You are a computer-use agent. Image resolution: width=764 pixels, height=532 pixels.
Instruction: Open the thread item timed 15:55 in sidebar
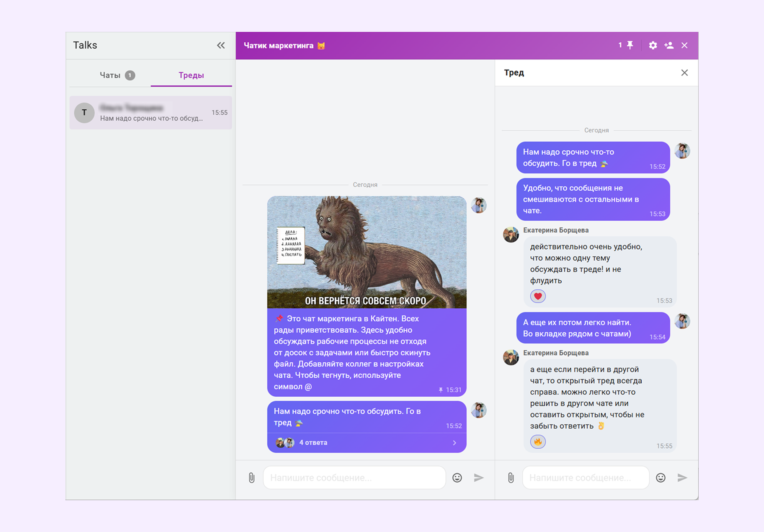click(151, 113)
